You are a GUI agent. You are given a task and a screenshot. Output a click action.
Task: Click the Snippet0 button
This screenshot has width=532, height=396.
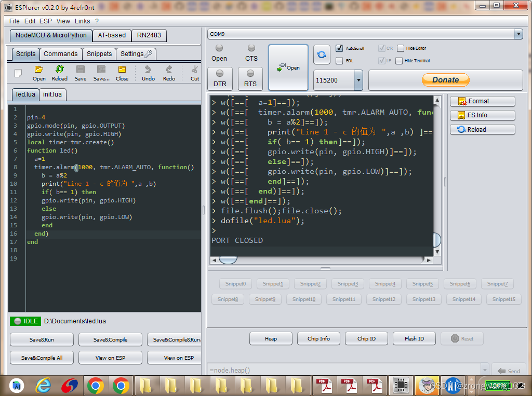pyautogui.click(x=235, y=284)
